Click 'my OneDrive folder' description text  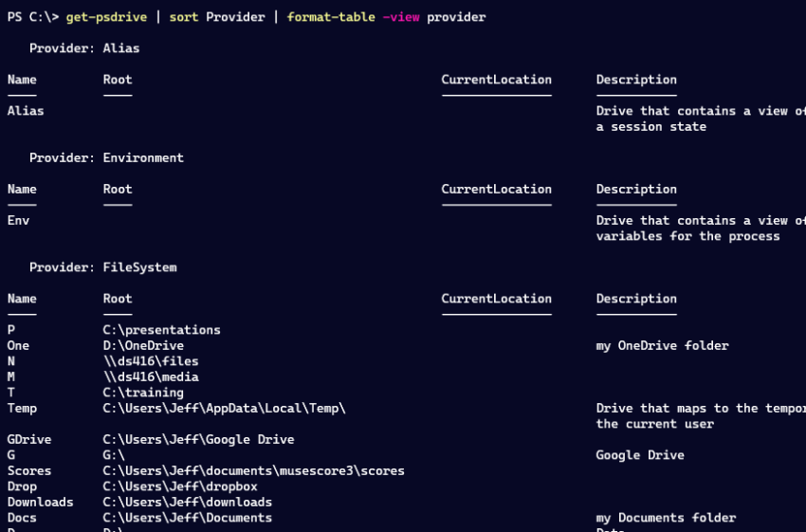[663, 345]
